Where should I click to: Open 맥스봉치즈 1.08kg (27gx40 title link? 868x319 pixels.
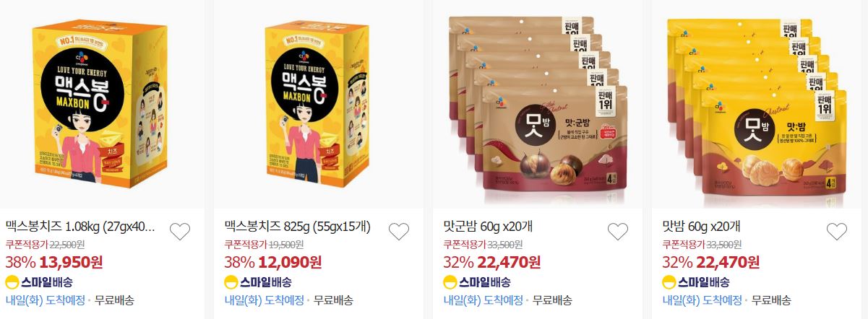pyautogui.click(x=80, y=227)
